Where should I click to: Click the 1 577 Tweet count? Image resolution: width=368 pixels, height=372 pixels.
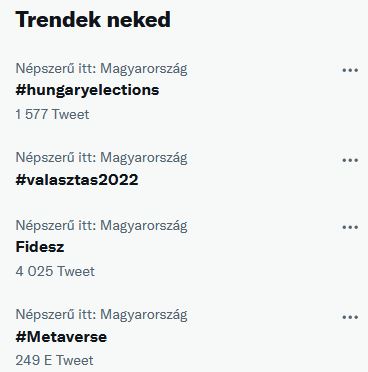52,114
